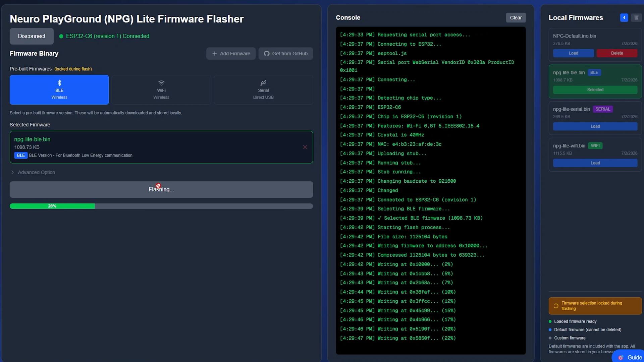
Task: Click console line 'Crystal is 40MHz'
Action: click(382, 135)
